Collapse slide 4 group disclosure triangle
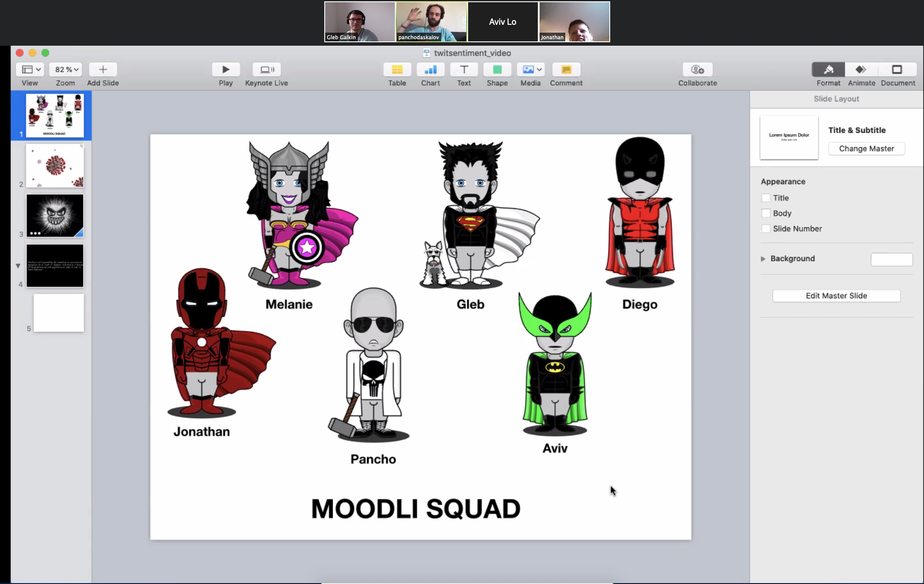 pos(18,266)
